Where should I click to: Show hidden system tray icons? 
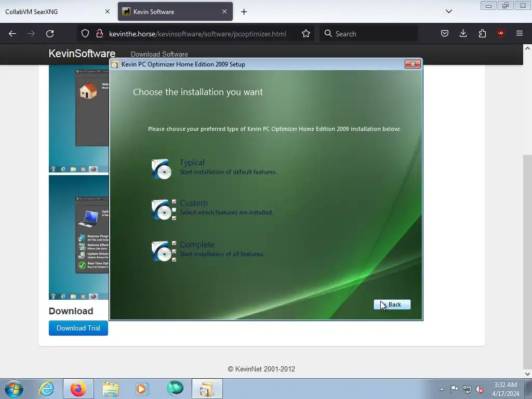(442, 389)
